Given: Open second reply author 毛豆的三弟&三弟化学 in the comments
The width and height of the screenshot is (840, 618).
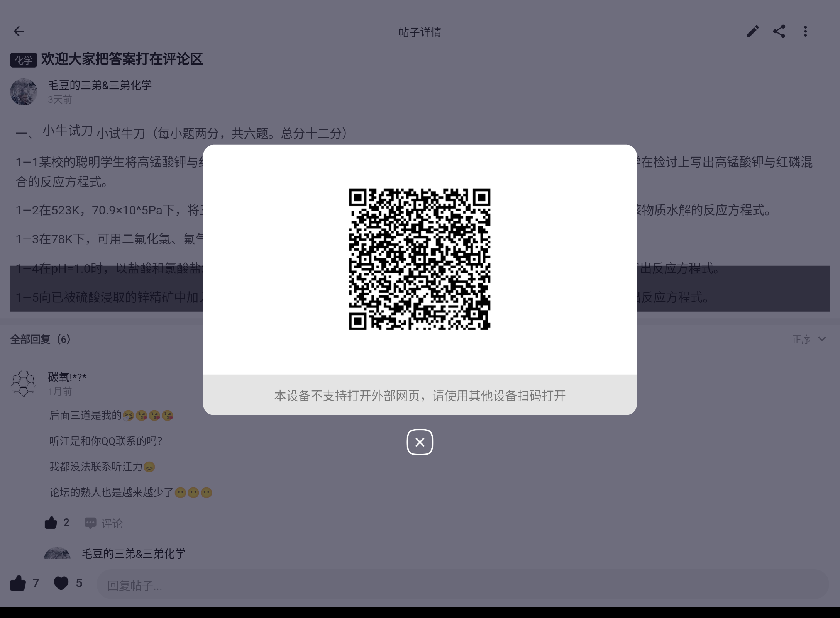Looking at the screenshot, I should pos(134,553).
